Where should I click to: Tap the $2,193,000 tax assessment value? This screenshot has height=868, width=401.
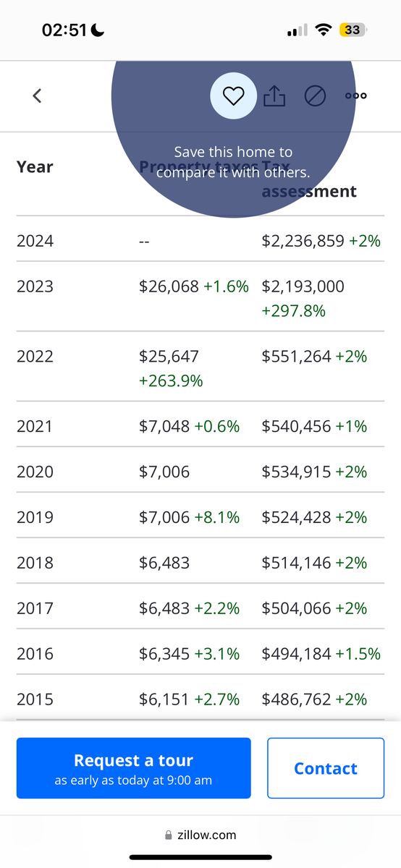(x=303, y=286)
